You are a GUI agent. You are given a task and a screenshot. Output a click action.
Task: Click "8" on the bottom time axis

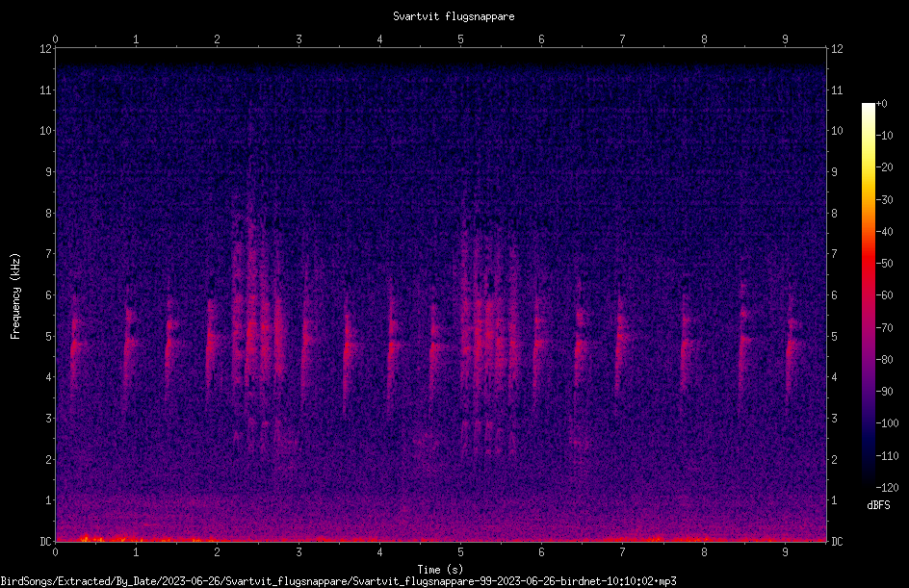(704, 552)
